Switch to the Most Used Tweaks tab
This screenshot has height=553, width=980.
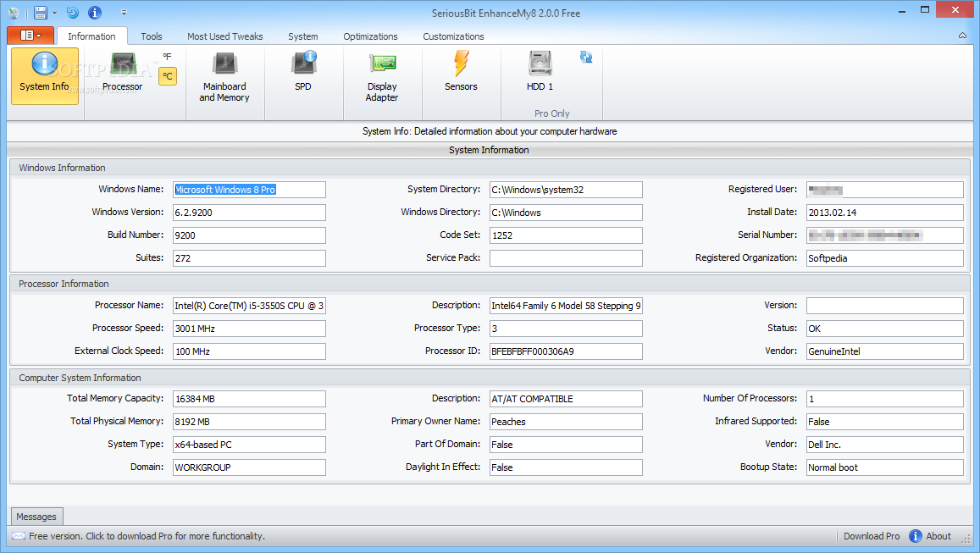tap(225, 36)
